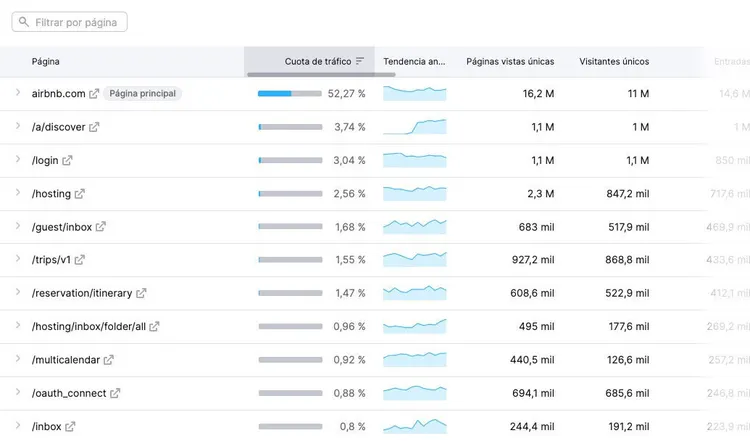Sort by Página column header
Image resolution: width=750 pixels, height=441 pixels.
[45, 61]
